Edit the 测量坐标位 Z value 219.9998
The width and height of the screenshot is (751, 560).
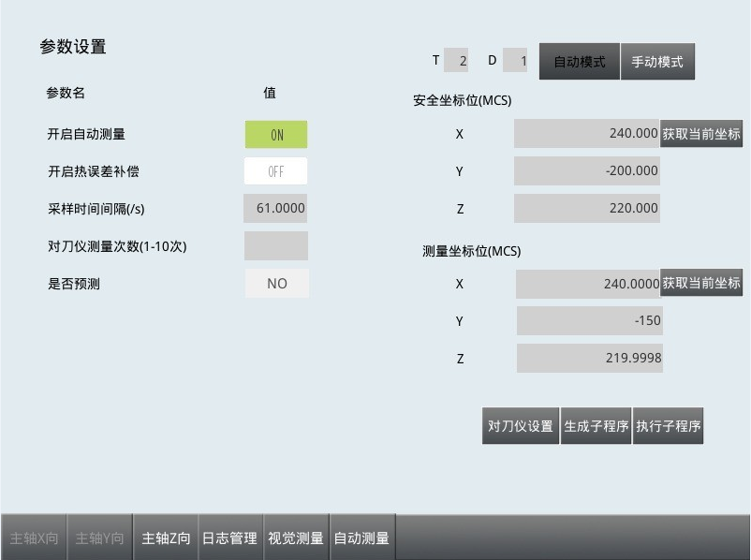pyautogui.click(x=590, y=359)
